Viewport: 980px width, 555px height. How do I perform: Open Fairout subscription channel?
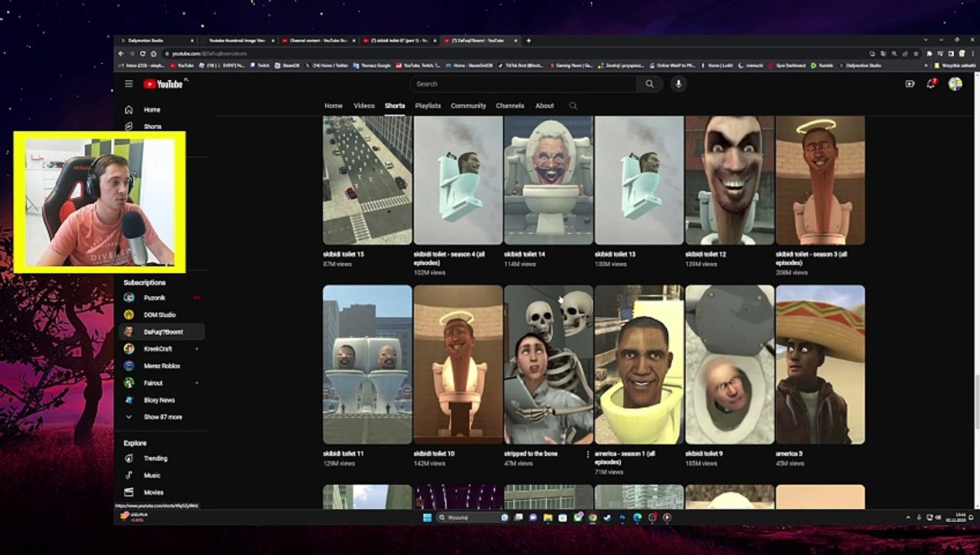pyautogui.click(x=153, y=382)
